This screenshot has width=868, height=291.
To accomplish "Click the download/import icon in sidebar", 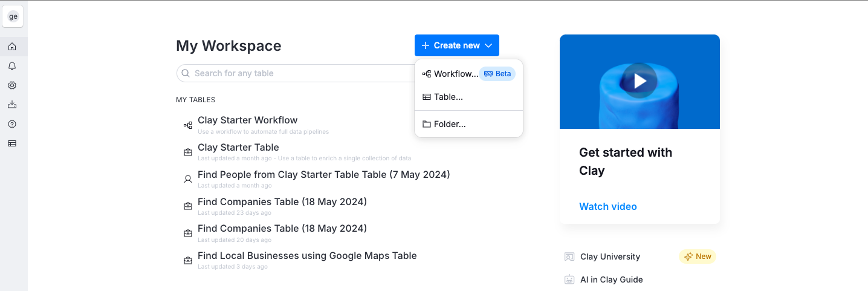I will 12,105.
